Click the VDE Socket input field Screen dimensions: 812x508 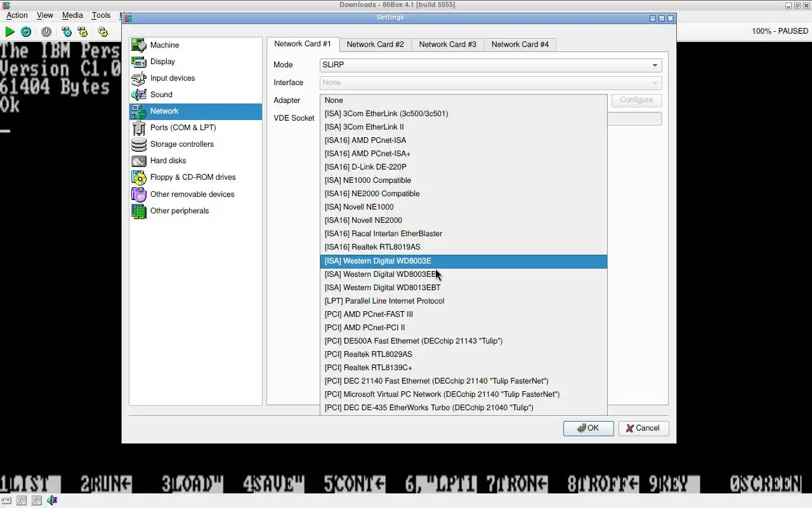click(634, 119)
